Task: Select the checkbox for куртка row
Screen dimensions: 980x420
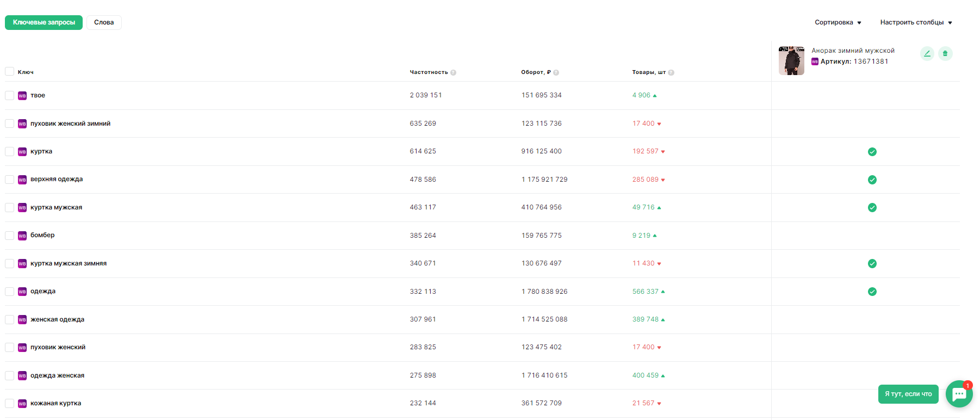Action: point(9,151)
